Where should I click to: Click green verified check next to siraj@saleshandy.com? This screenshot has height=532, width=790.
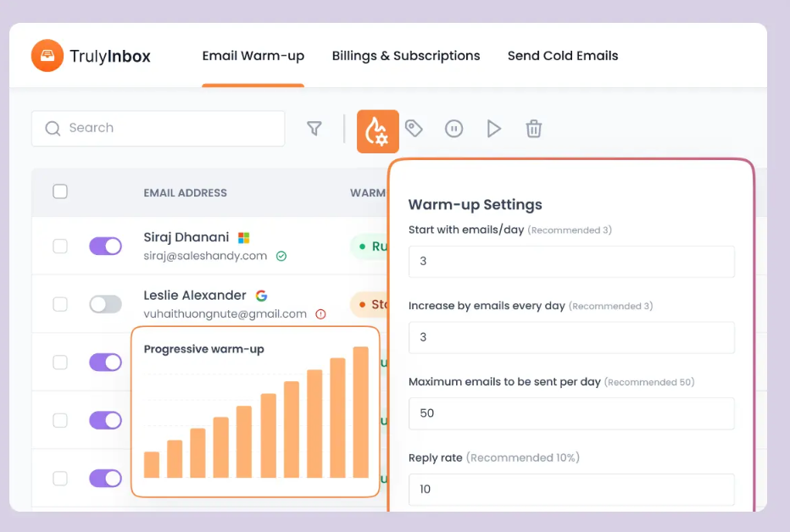pos(281,256)
